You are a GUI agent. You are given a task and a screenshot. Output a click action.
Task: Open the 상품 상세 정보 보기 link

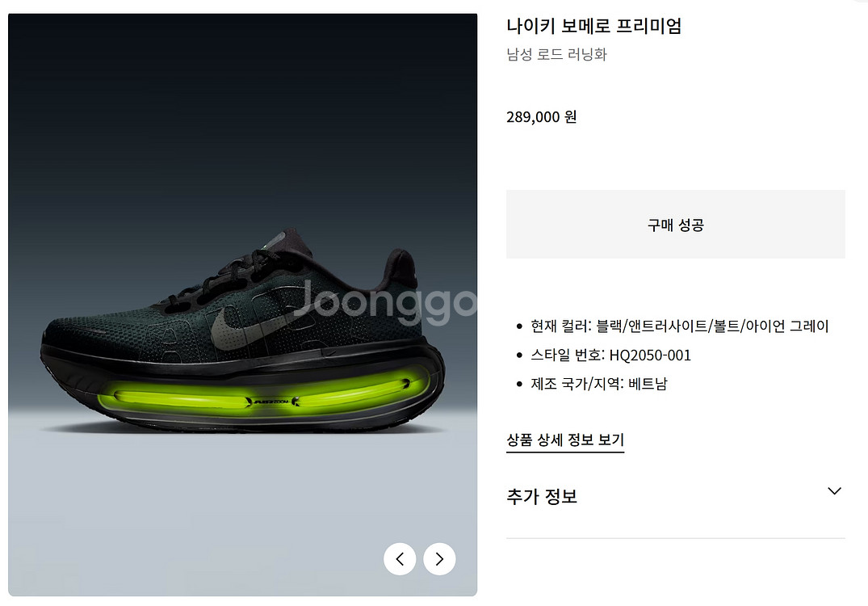[565, 440]
